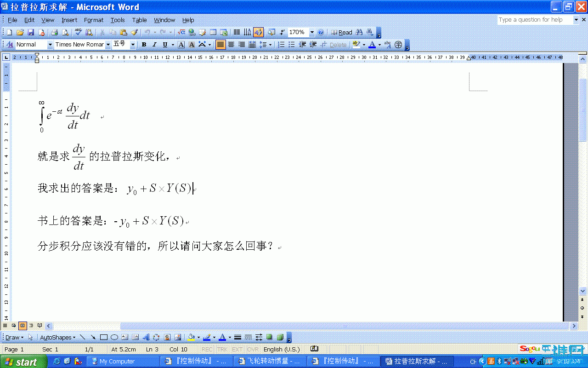
Task: Click the Find binoculars icon
Action: click(x=359, y=32)
